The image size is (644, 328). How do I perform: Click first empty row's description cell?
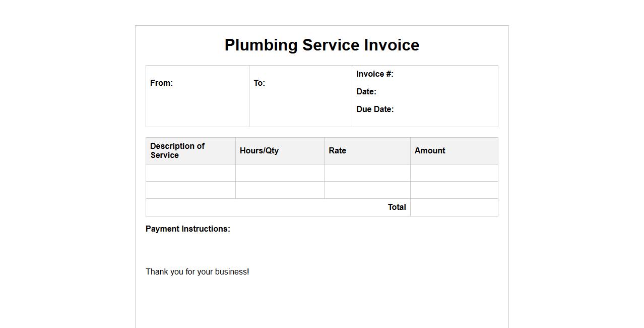point(190,173)
